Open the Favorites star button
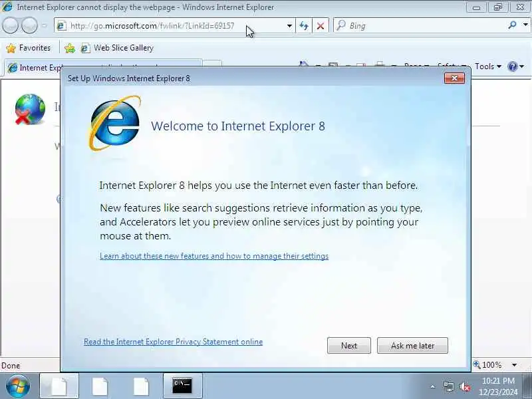The image size is (532, 399). 29,48
